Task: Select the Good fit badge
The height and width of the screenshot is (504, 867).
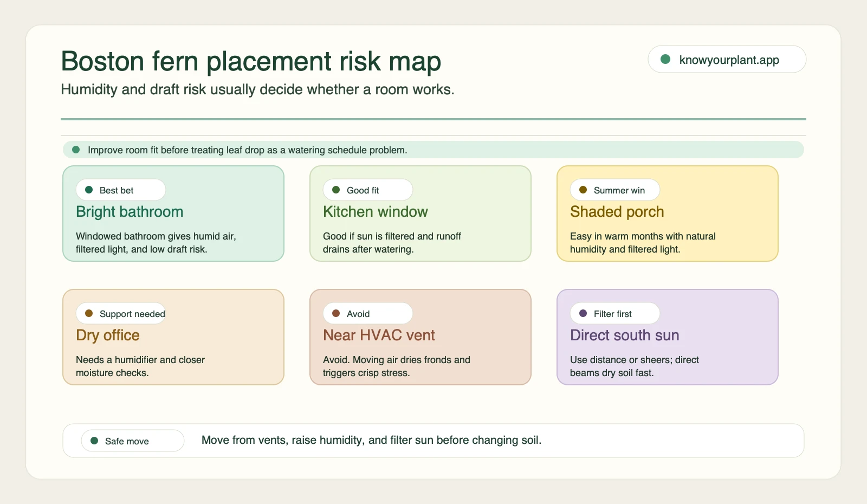Action: [x=368, y=190]
